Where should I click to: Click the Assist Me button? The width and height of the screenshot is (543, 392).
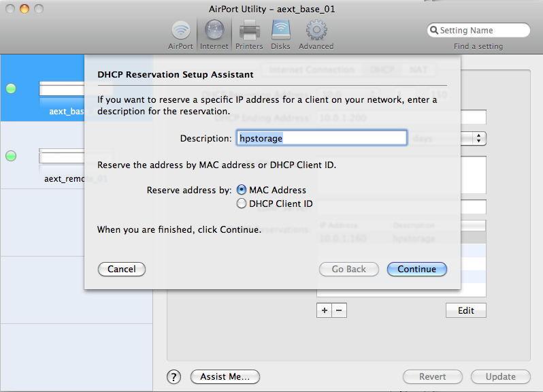225,376
